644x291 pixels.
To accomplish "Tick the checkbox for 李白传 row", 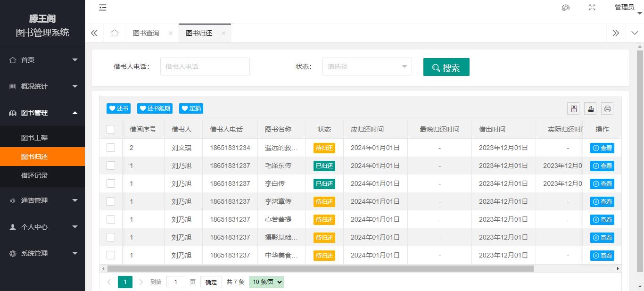I will (x=111, y=183).
